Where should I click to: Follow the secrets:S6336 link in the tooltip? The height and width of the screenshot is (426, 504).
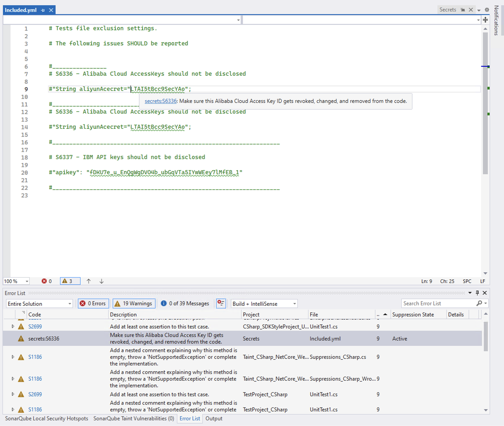pos(160,101)
